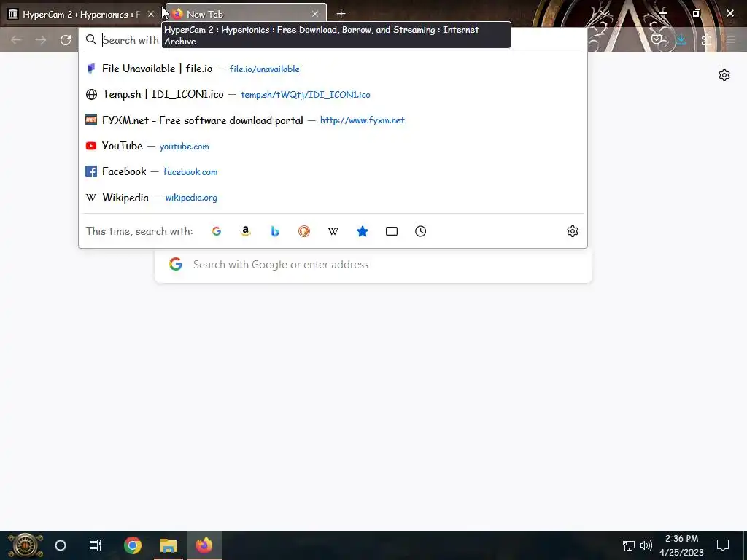Focus the address bar search field

tap(333, 40)
